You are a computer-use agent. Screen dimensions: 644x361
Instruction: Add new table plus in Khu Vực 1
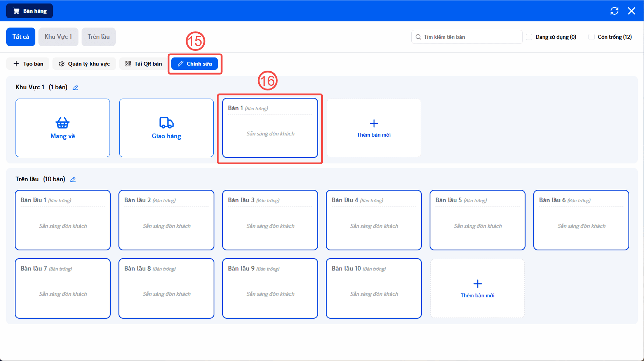point(374,128)
